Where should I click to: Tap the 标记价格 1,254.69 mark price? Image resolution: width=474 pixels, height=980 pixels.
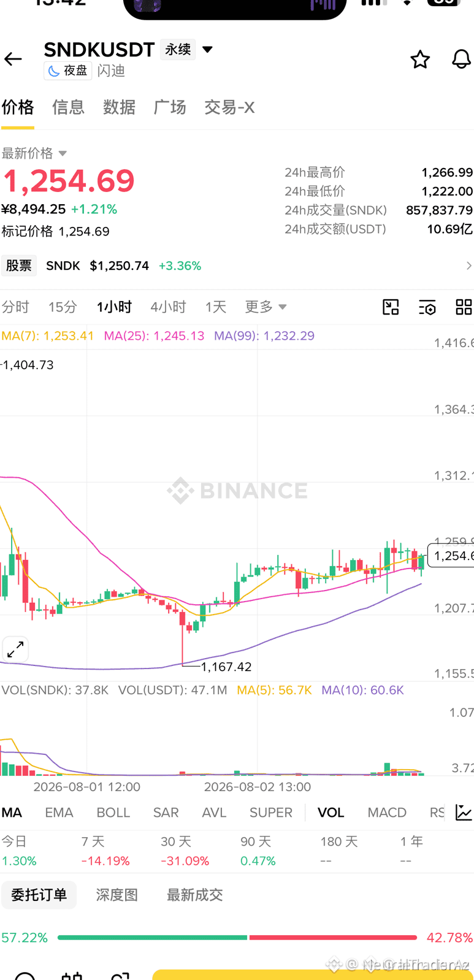(55, 231)
